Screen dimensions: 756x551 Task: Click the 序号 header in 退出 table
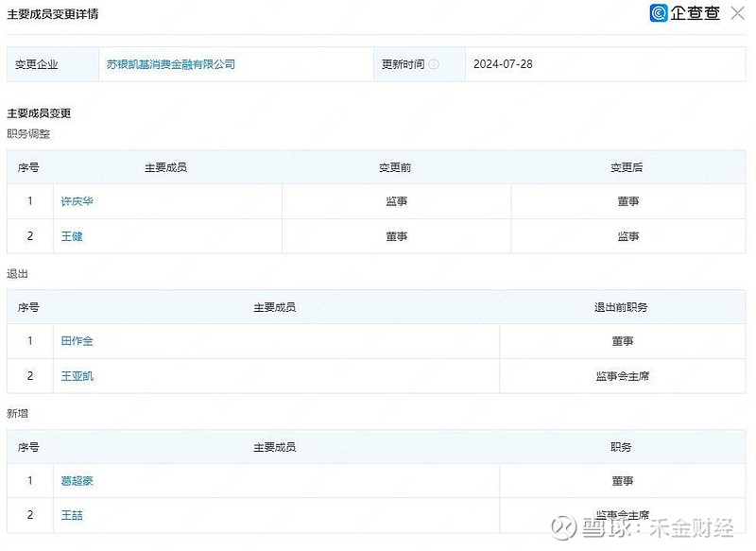click(28, 307)
